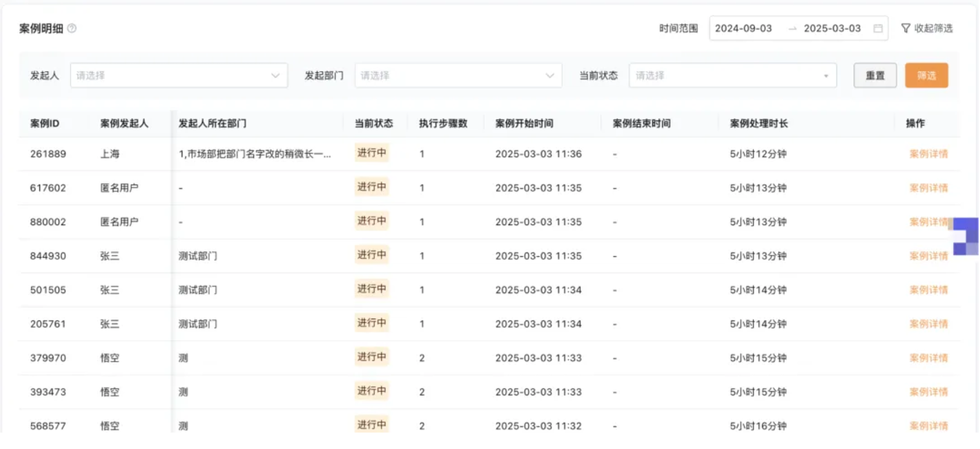The height and width of the screenshot is (449, 980).
Task: Click case ID 261889
Action: (48, 154)
